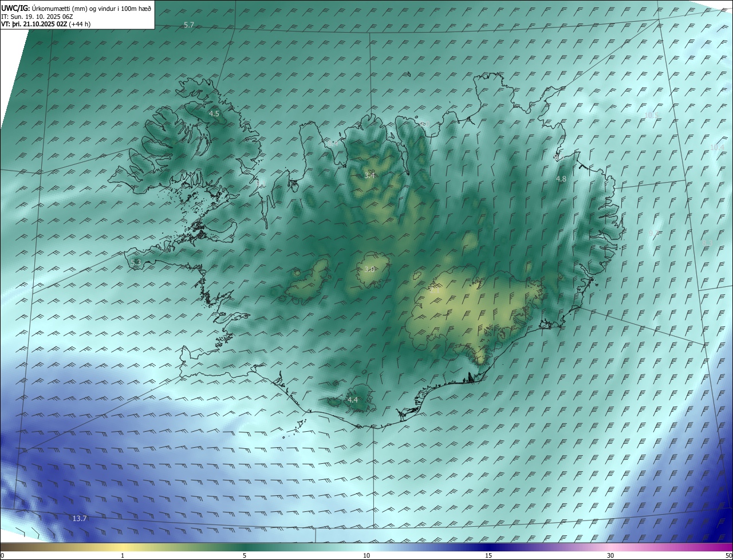733x560 pixels.
Task: Click the '5' tick on the color scale
Action: click(x=245, y=555)
